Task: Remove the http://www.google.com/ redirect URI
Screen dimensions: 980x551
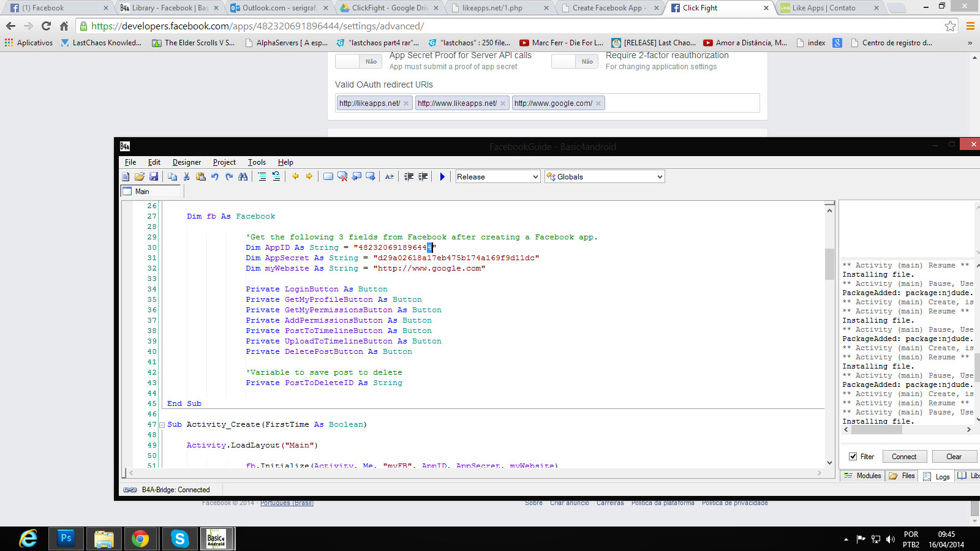Action: pyautogui.click(x=598, y=103)
